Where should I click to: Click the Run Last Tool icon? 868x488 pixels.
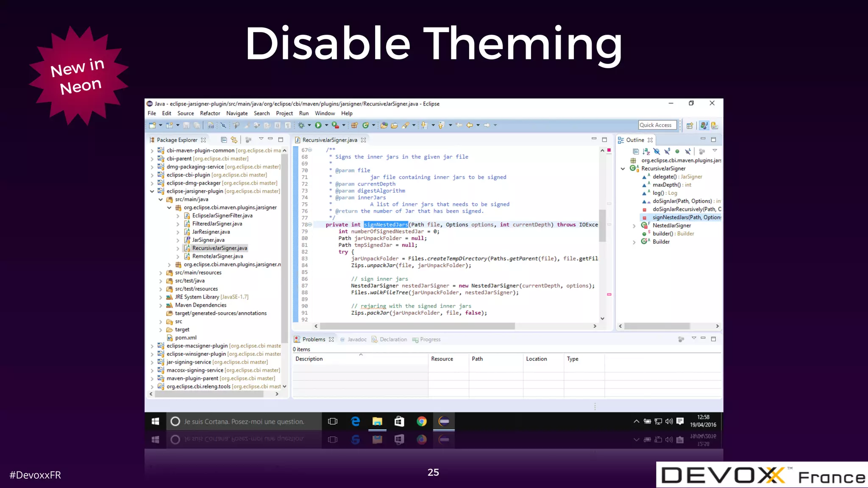click(335, 125)
